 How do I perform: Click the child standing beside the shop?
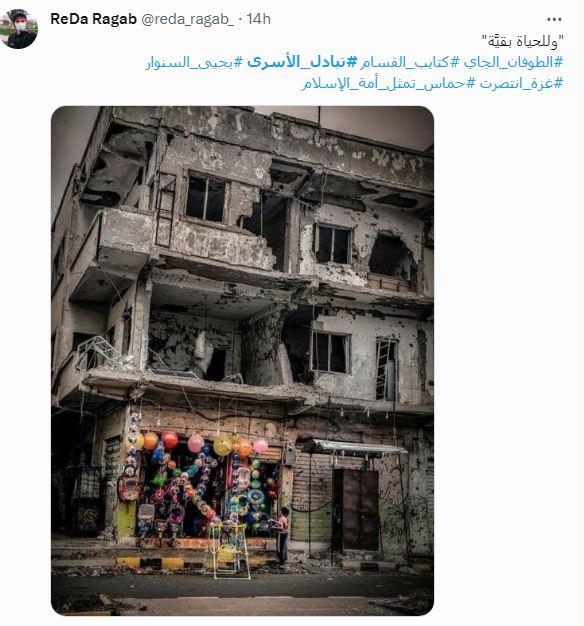pos(282,533)
